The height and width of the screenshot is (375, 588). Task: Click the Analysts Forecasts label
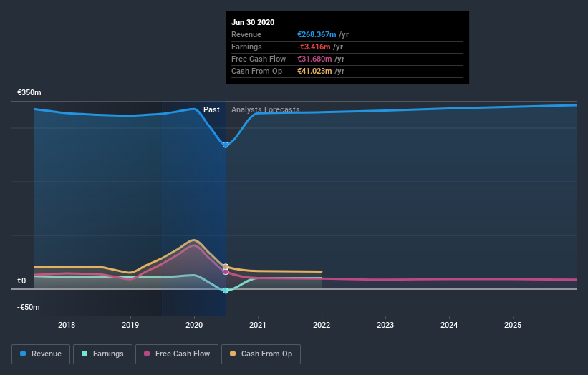tap(266, 109)
